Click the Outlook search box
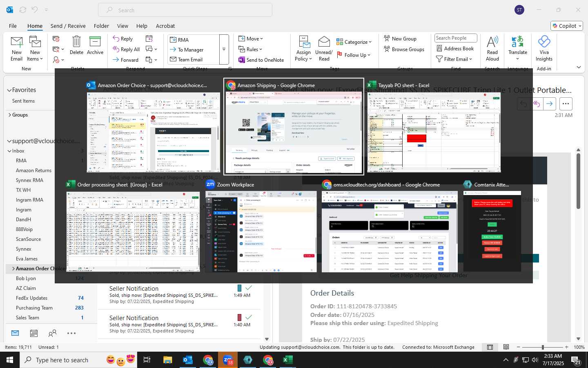 (185, 10)
